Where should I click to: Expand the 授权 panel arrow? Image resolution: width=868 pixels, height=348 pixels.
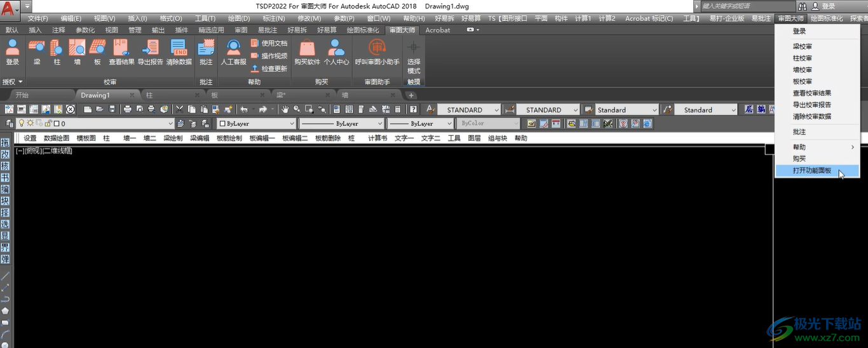coord(20,82)
